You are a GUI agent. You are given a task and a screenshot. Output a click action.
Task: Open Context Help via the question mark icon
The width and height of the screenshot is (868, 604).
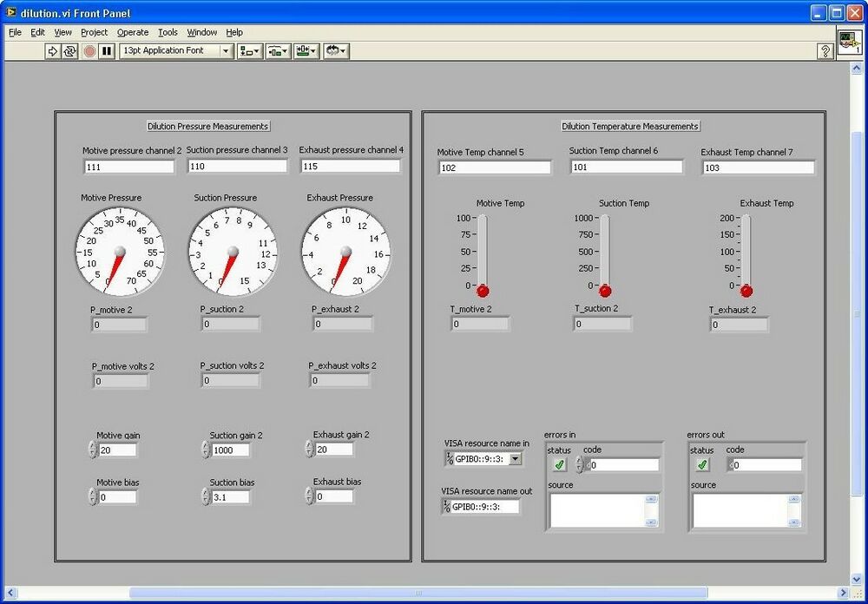click(x=825, y=51)
